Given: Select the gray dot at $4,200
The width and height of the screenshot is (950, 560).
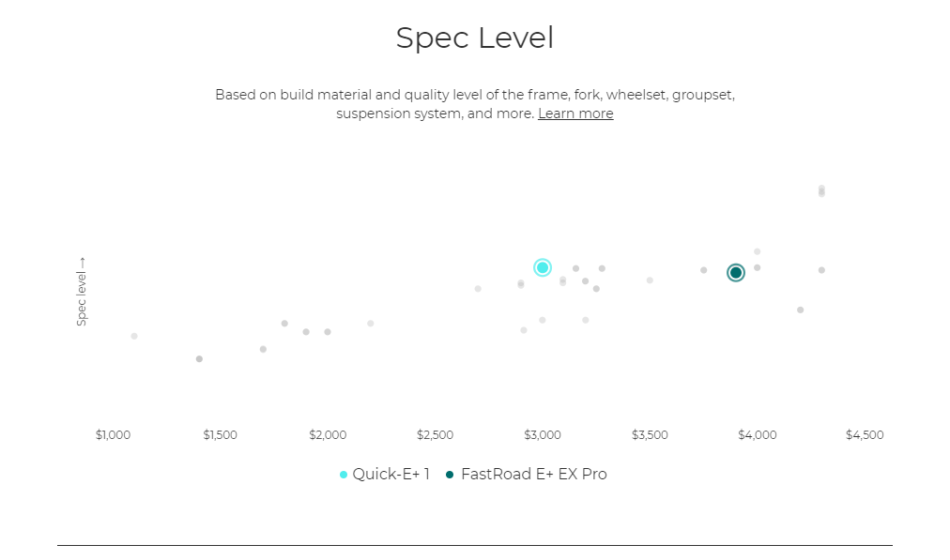Looking at the screenshot, I should coord(800,310).
